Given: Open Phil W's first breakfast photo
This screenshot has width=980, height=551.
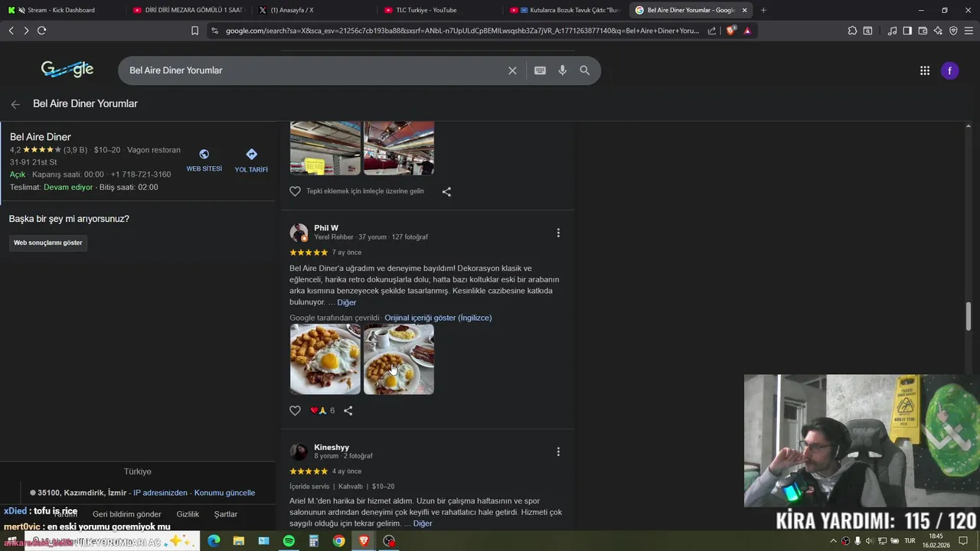Looking at the screenshot, I should click(325, 359).
